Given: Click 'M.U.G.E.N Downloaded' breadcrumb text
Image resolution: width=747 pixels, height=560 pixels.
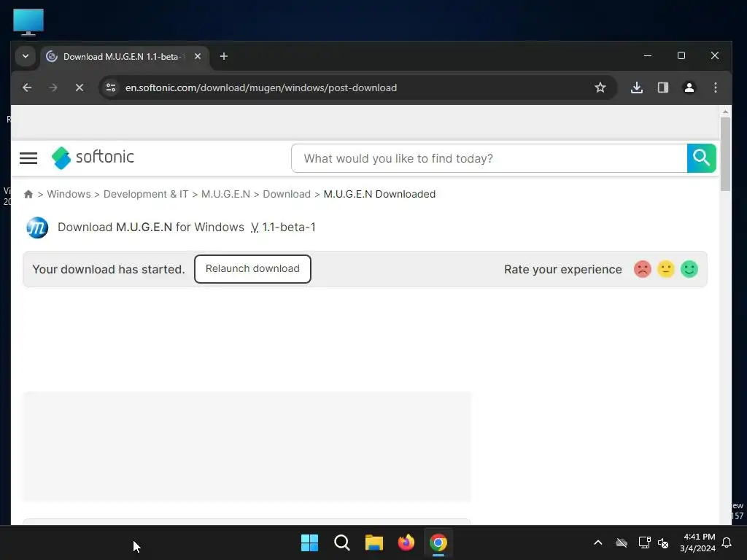Looking at the screenshot, I should pyautogui.click(x=379, y=194).
